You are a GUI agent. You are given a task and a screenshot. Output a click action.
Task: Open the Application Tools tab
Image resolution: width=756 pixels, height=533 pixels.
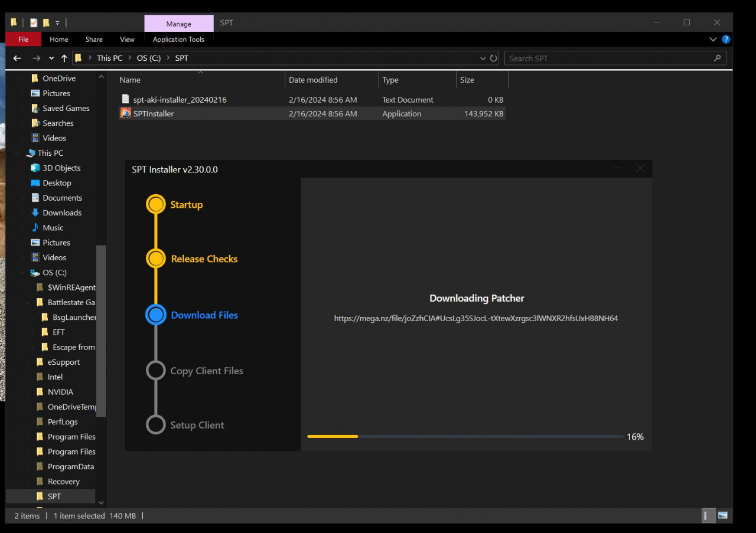click(x=178, y=40)
